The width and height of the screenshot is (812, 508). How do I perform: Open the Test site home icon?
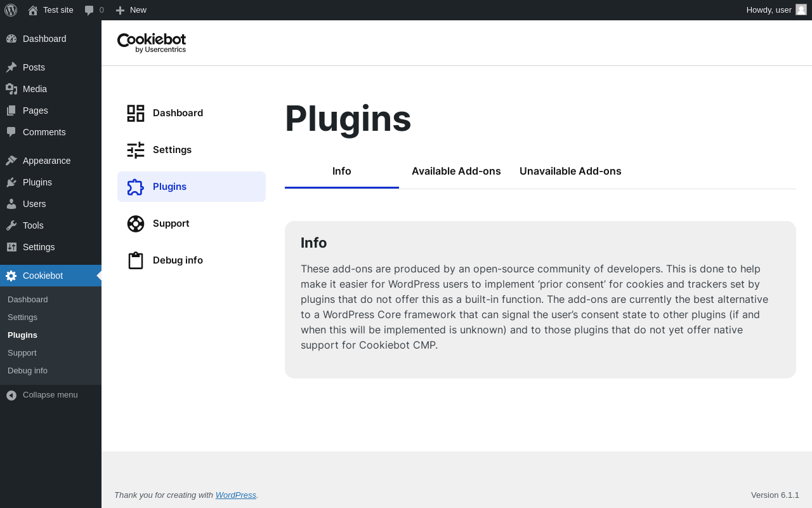(x=33, y=10)
